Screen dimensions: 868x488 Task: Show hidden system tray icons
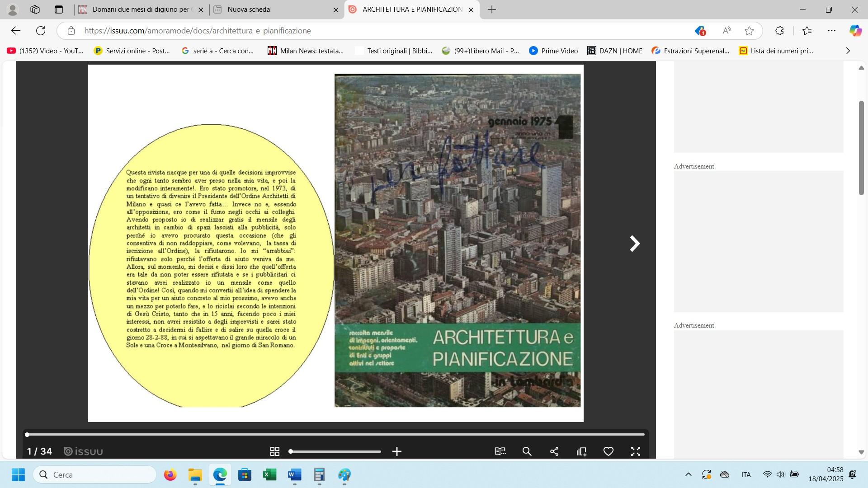[x=688, y=474]
